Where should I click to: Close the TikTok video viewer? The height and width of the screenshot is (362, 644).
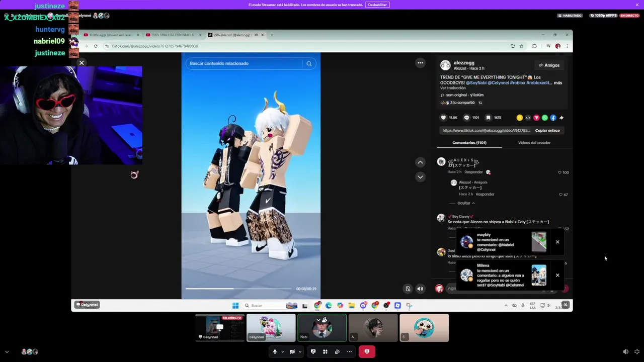[x=82, y=63]
